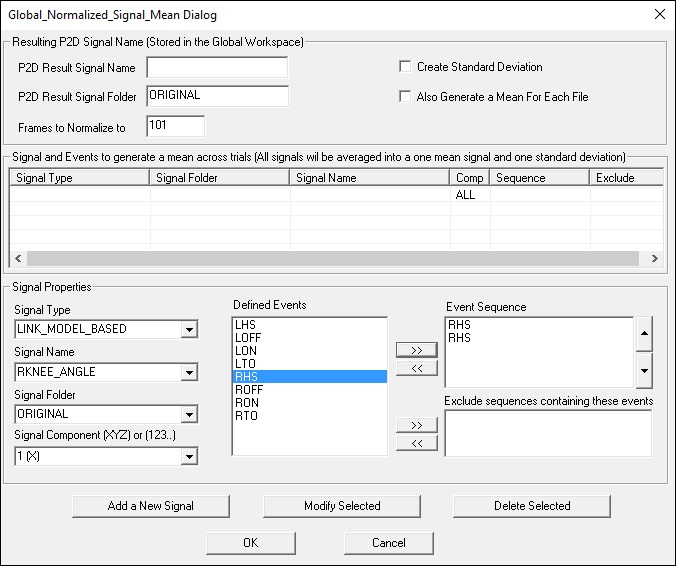Add event to exclude sequences list
This screenshot has height=566, width=676.
pos(416,425)
